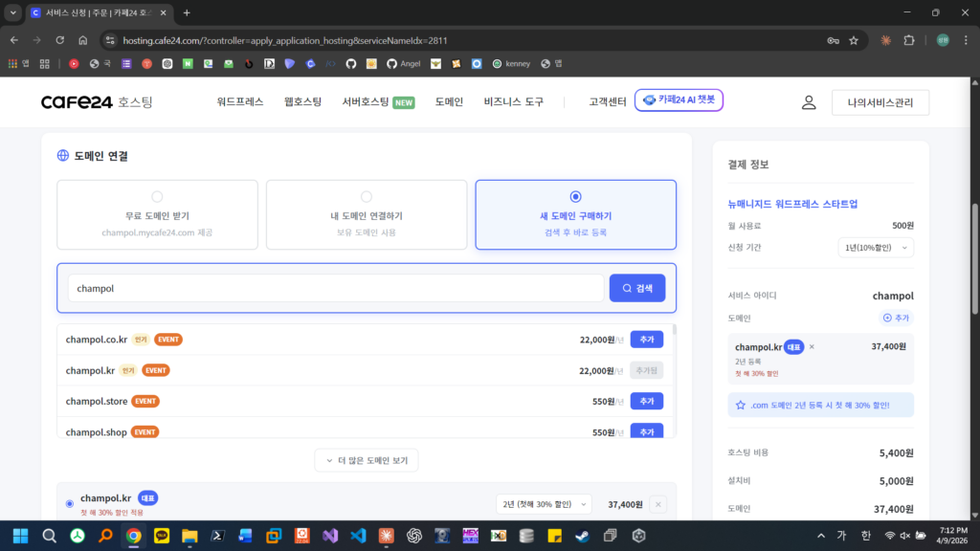980x551 pixels.
Task: Select 무료 도메인 받기 option
Action: click(x=157, y=215)
